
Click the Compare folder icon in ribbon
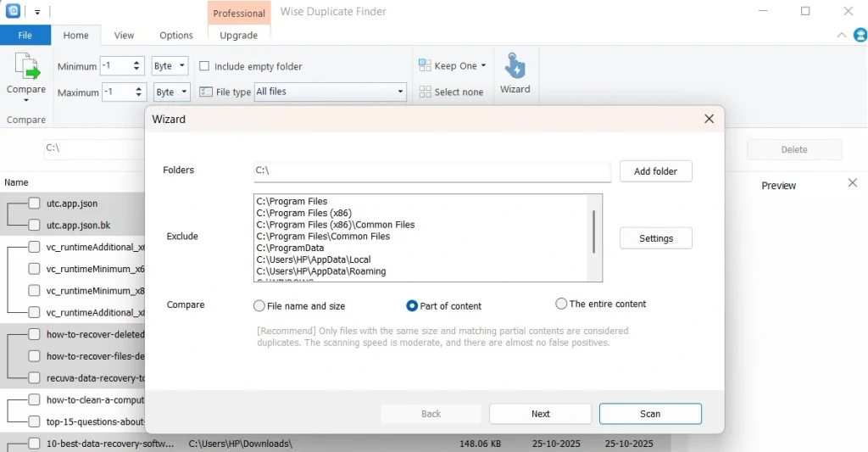tap(26, 66)
